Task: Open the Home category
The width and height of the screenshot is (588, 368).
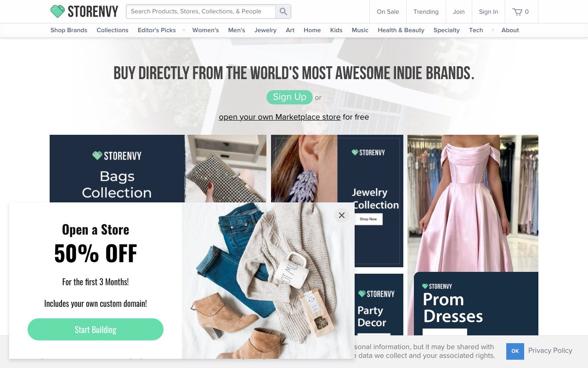Action: pyautogui.click(x=312, y=30)
